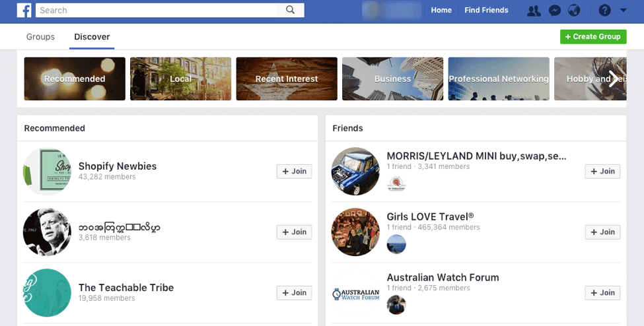The width and height of the screenshot is (644, 326).
Task: Click the next arrow on category carousel
Action: [613, 79]
